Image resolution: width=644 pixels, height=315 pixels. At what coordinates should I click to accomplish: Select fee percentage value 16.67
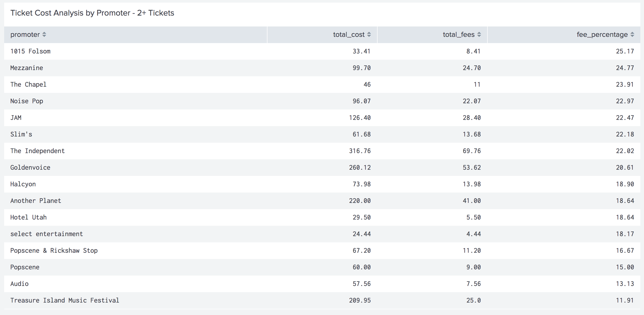click(x=625, y=250)
